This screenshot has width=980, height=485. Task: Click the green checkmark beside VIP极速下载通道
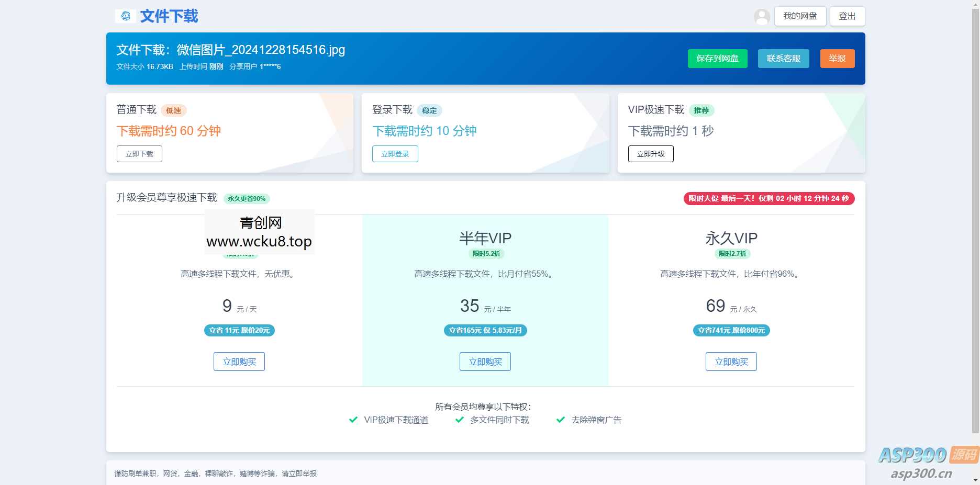coord(353,420)
